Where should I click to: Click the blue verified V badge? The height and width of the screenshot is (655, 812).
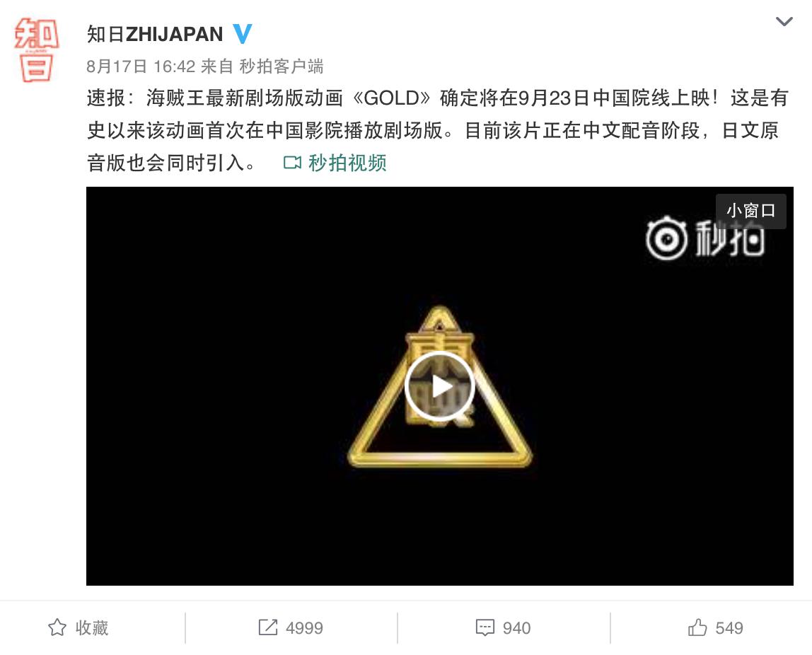pyautogui.click(x=242, y=34)
